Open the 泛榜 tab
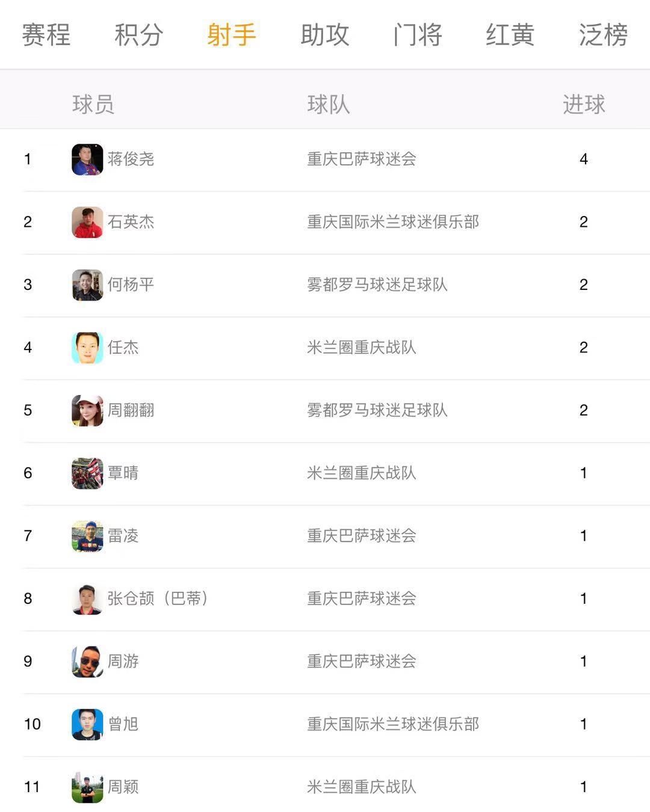This screenshot has height=812, width=650. tap(604, 35)
